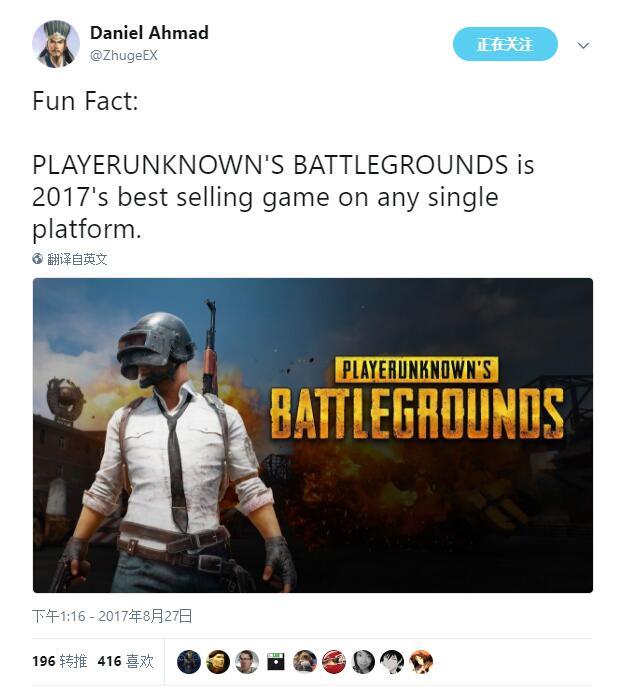Viewport: 629px width, 686px height.
Task: Open the 下午1:16 - 2017年8月27日 timestamp
Action: [112, 616]
